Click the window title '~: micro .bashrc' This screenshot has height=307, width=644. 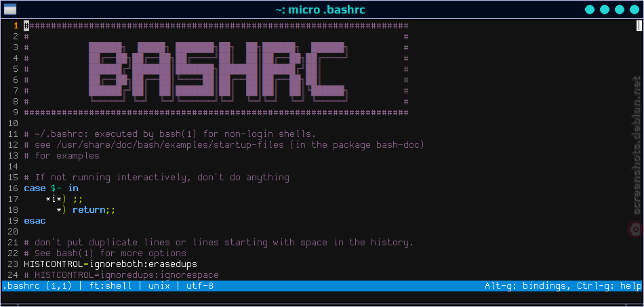(320, 9)
